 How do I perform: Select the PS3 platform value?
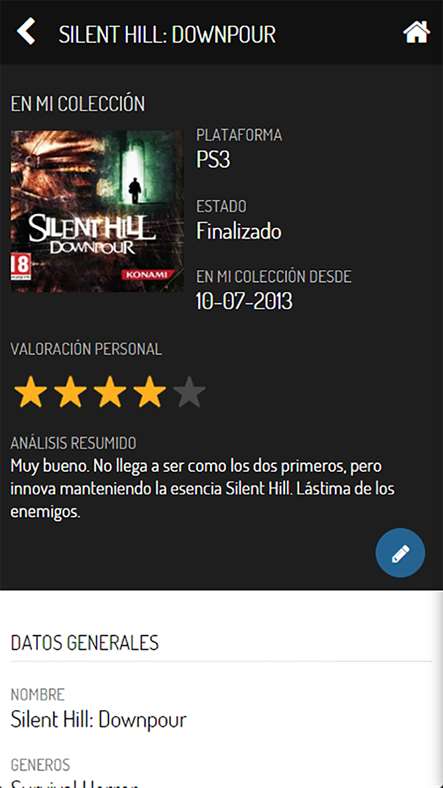(213, 160)
